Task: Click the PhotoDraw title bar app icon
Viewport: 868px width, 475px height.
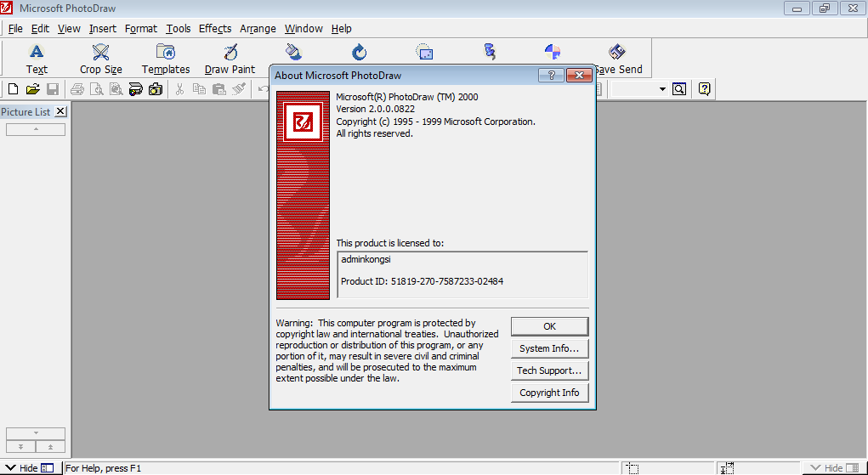Action: (x=7, y=8)
